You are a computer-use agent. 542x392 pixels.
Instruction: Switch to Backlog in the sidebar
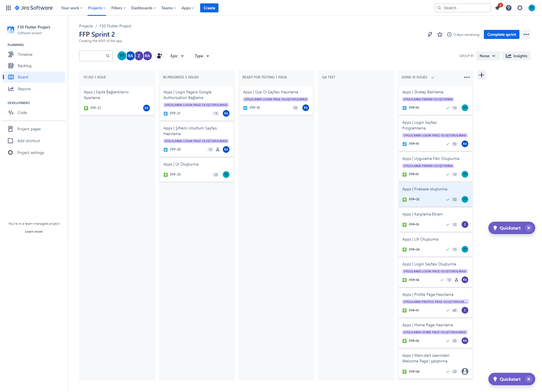click(24, 66)
